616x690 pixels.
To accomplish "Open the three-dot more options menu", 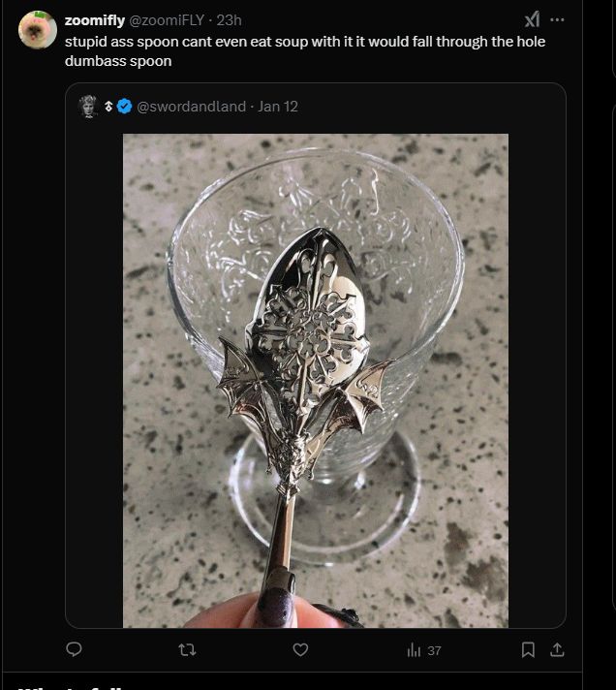I will click(557, 19).
